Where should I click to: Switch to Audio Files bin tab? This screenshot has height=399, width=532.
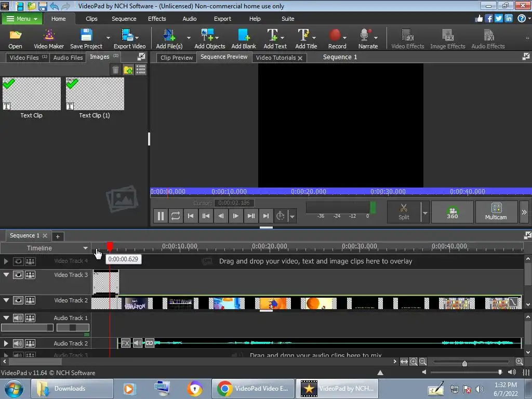click(x=68, y=57)
